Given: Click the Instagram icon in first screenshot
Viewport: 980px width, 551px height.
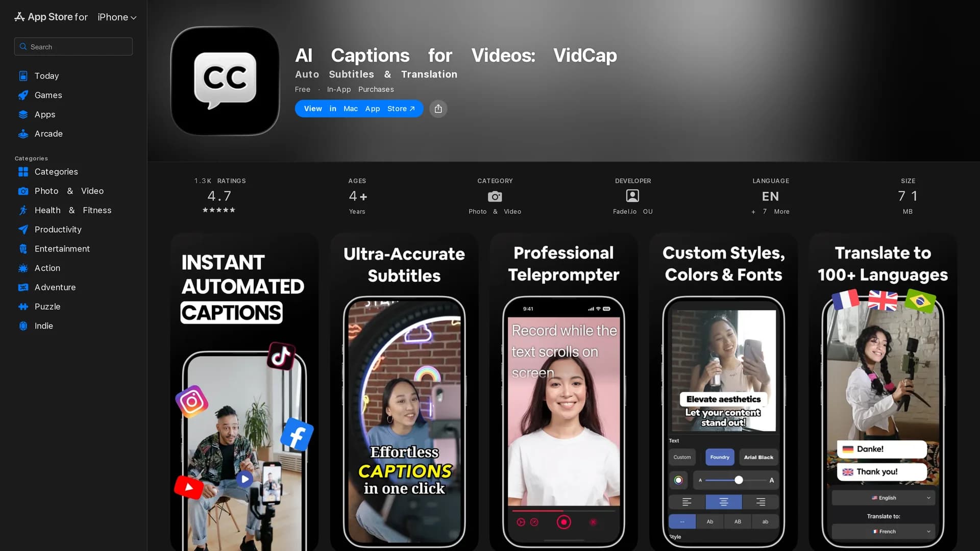Looking at the screenshot, I should [192, 402].
